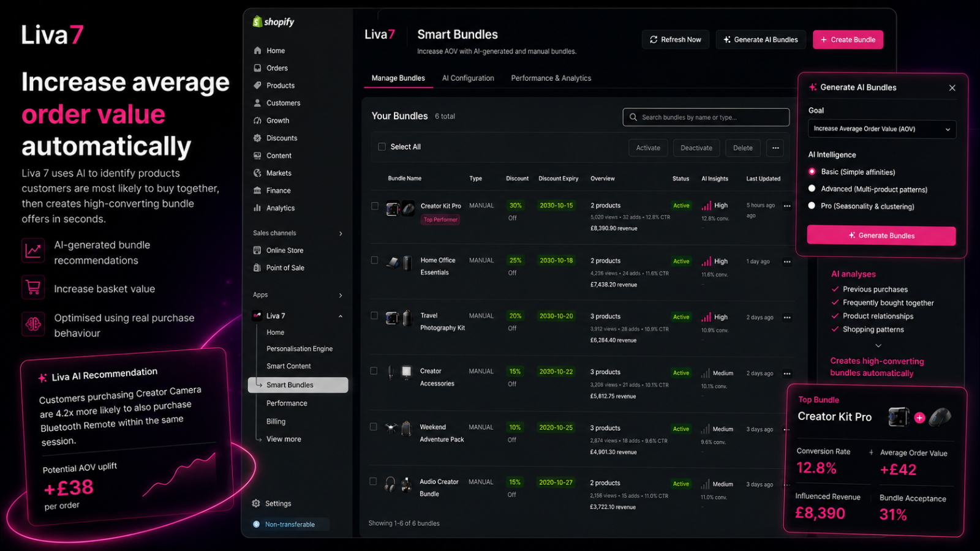This screenshot has width=980, height=551.
Task: Open Performance item under Liva 7
Action: (287, 403)
